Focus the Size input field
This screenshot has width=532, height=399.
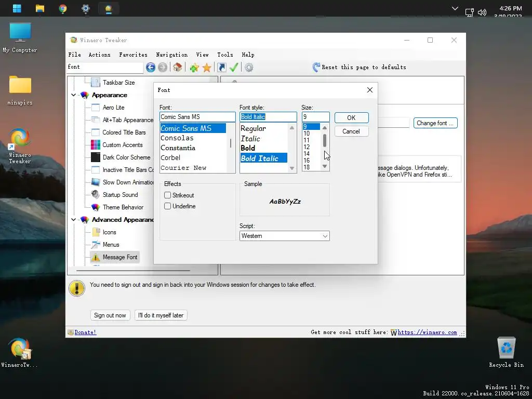point(315,117)
